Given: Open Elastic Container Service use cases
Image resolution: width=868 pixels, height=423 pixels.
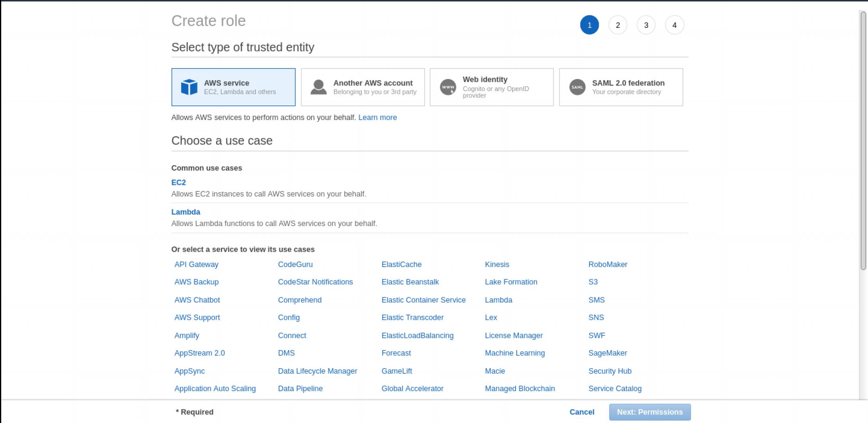Looking at the screenshot, I should 423,300.
